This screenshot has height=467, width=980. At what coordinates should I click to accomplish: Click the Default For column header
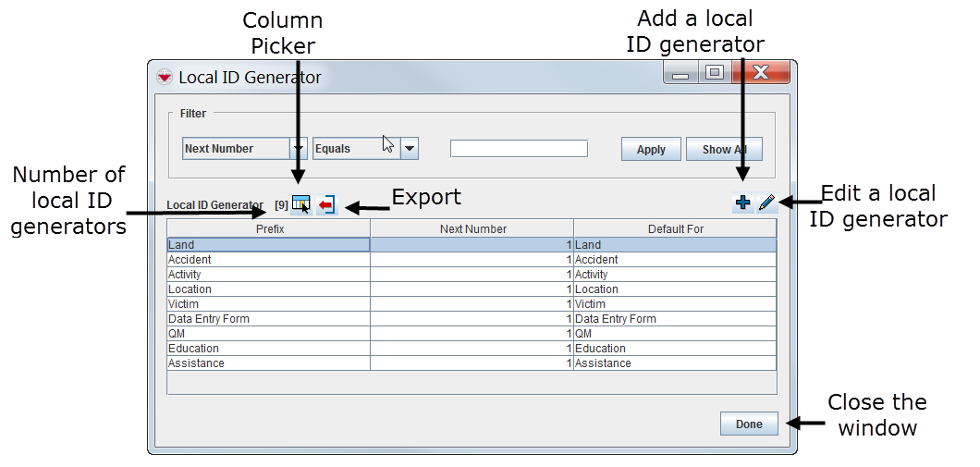click(675, 228)
